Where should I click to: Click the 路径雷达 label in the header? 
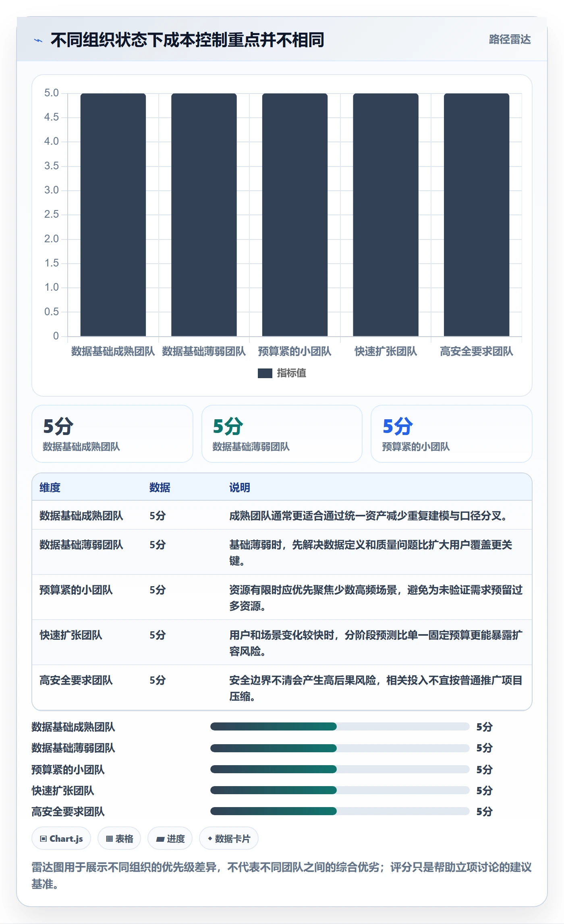click(x=510, y=40)
